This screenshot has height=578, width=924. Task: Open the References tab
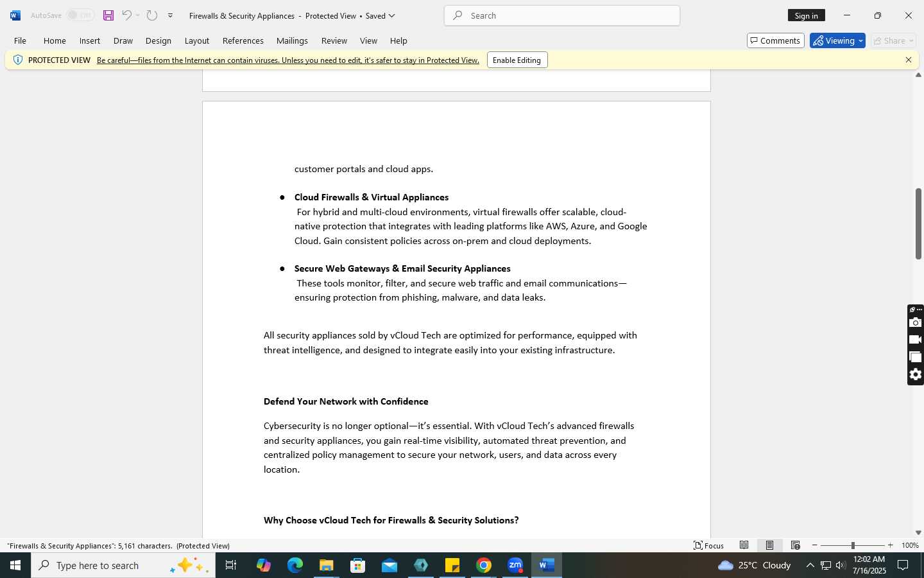243,40
